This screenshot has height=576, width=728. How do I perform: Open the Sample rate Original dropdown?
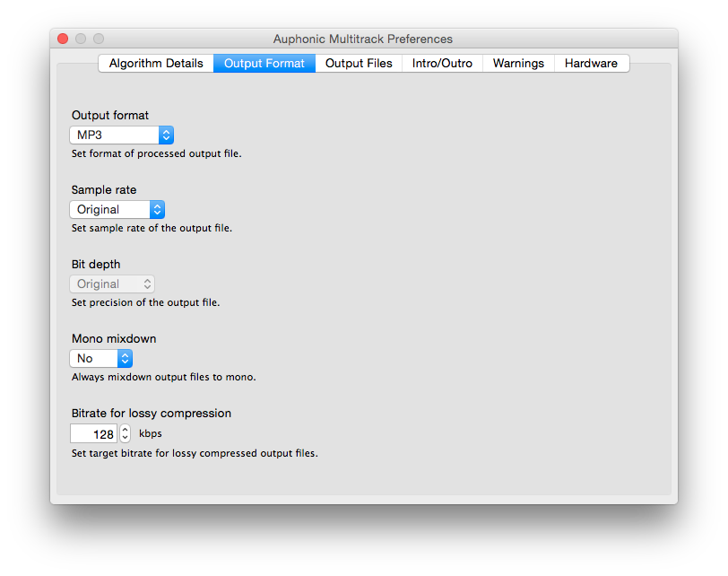(x=117, y=210)
